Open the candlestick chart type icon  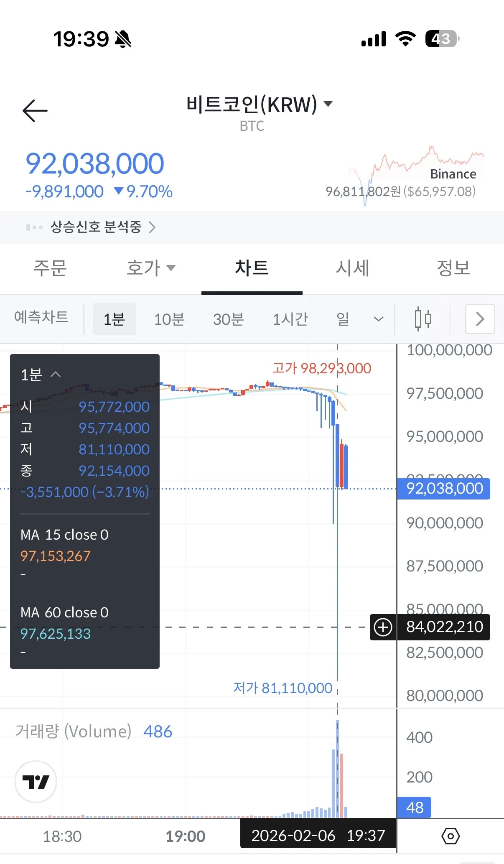pos(423,319)
